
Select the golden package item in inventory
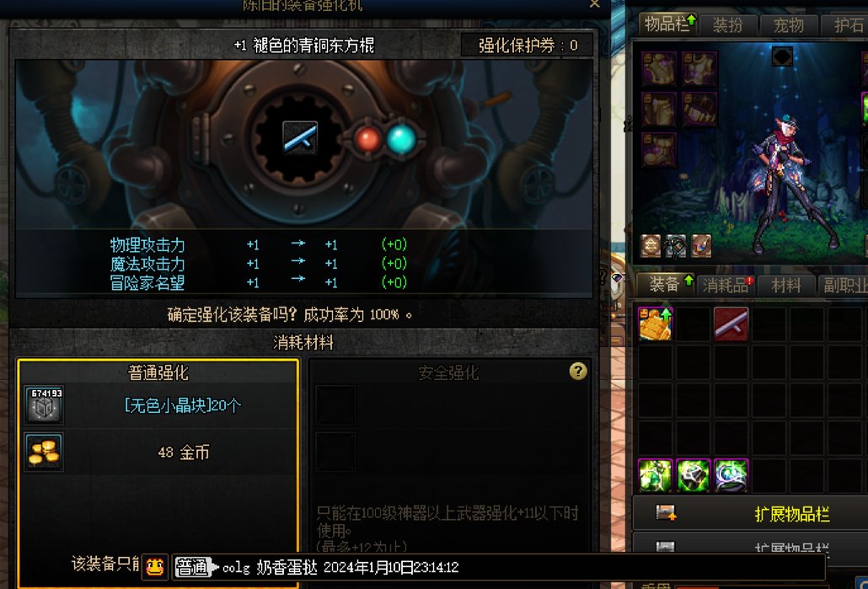(x=656, y=324)
